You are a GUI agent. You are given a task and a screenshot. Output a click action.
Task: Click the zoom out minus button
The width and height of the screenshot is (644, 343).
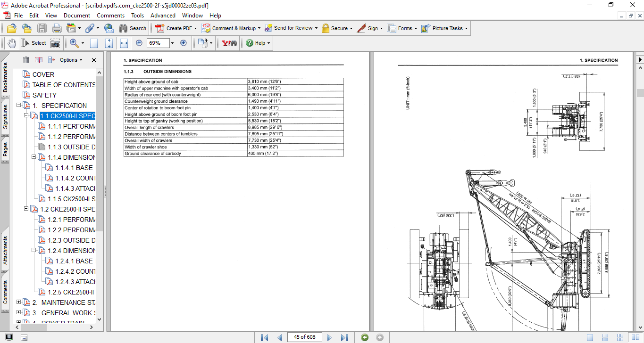click(139, 43)
